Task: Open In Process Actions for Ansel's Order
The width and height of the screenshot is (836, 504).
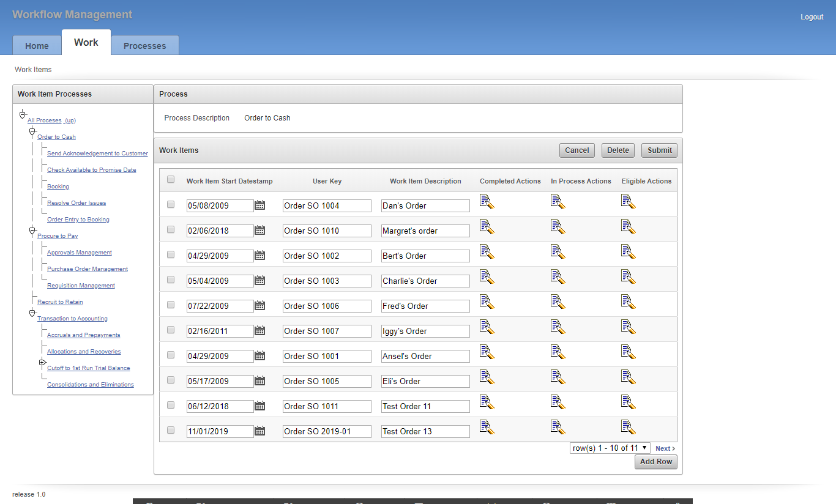Action: tap(558, 352)
